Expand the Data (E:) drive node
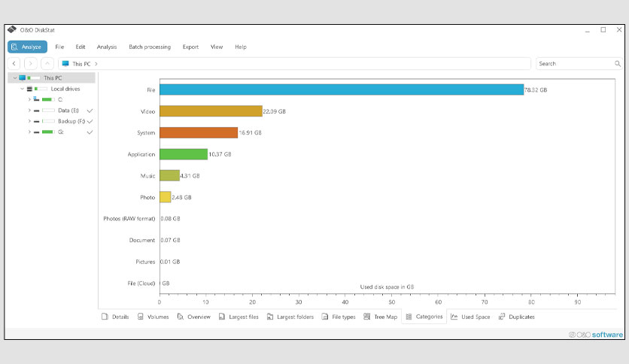Viewport: 629px width, 364px height. [29, 111]
